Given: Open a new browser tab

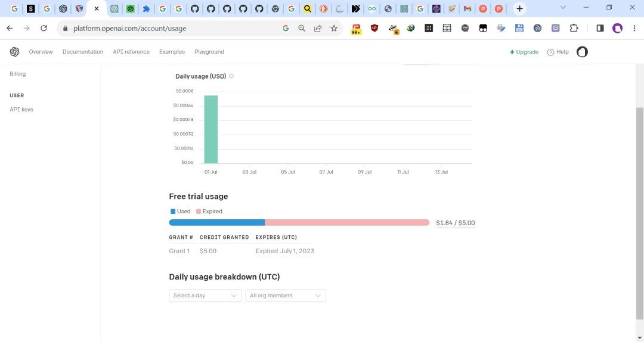Looking at the screenshot, I should tap(519, 8).
